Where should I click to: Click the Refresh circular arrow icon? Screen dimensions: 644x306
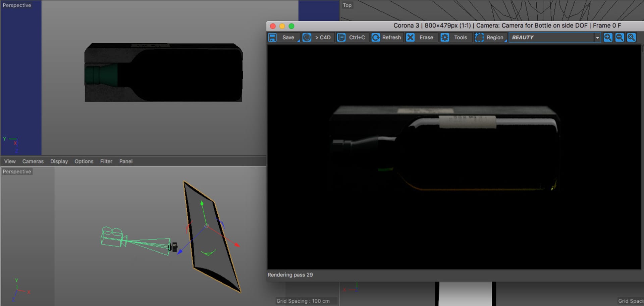tap(376, 37)
